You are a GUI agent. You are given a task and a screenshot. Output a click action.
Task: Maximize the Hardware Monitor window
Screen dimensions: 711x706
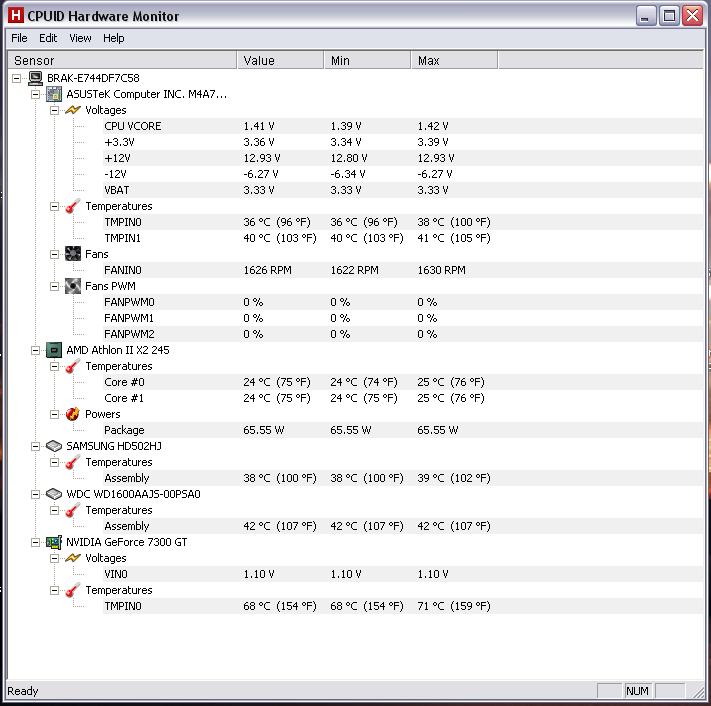tap(669, 16)
